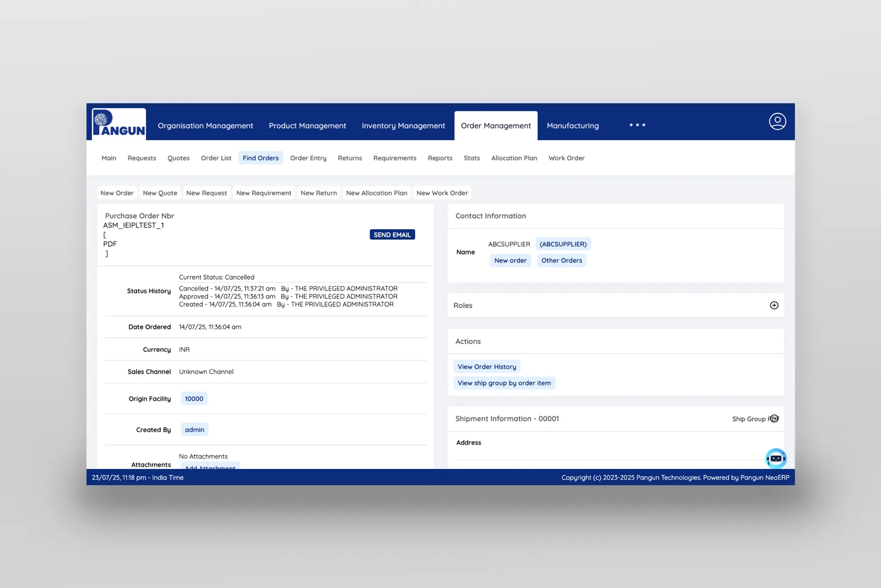Open Order Entry submenu
881x588 pixels.
pos(308,158)
